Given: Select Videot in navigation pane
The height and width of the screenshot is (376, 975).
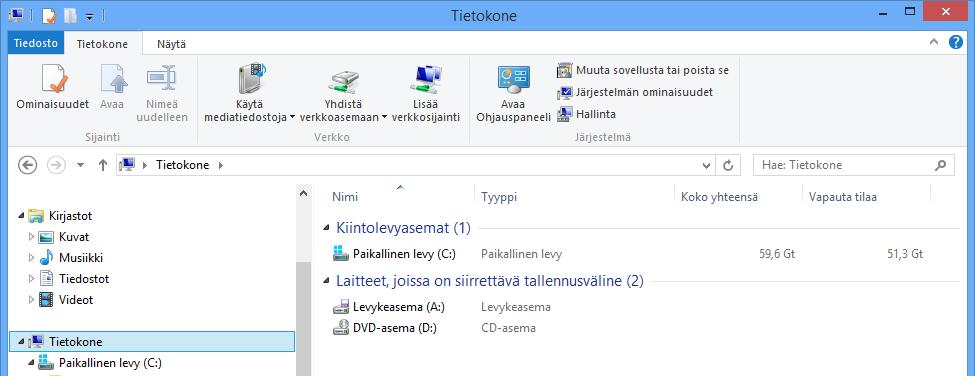Looking at the screenshot, I should click(x=76, y=300).
